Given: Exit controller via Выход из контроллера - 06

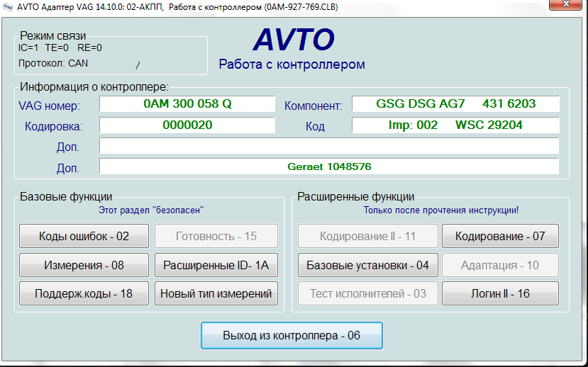Looking at the screenshot, I should pyautogui.click(x=292, y=335).
